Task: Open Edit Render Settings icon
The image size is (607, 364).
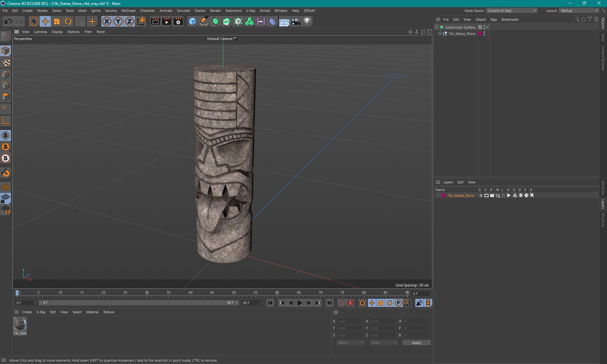Action: pos(178,22)
